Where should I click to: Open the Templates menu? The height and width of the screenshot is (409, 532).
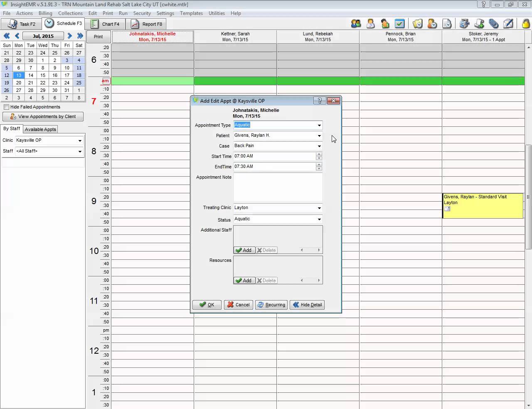(191, 13)
